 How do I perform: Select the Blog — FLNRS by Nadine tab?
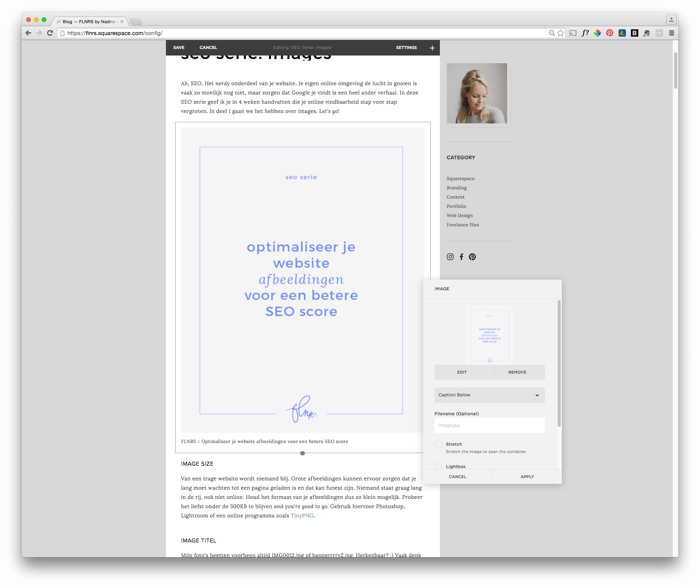click(x=90, y=22)
